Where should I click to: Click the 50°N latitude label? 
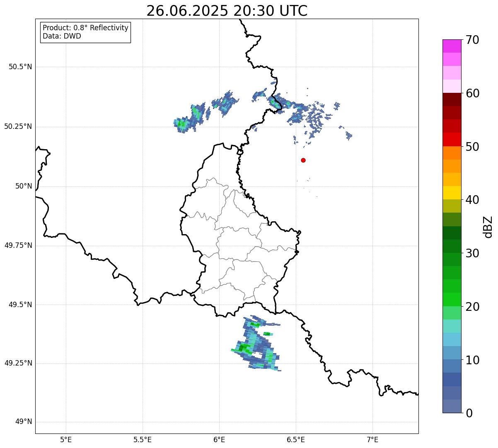coord(24,186)
